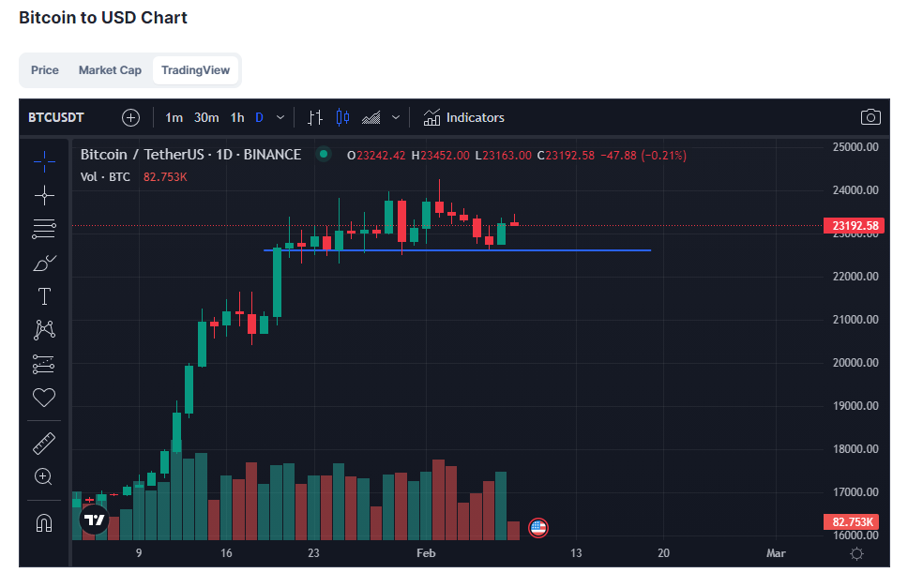Select the ruler measure tool
Viewport: 908px width, 588px height.
(x=44, y=443)
